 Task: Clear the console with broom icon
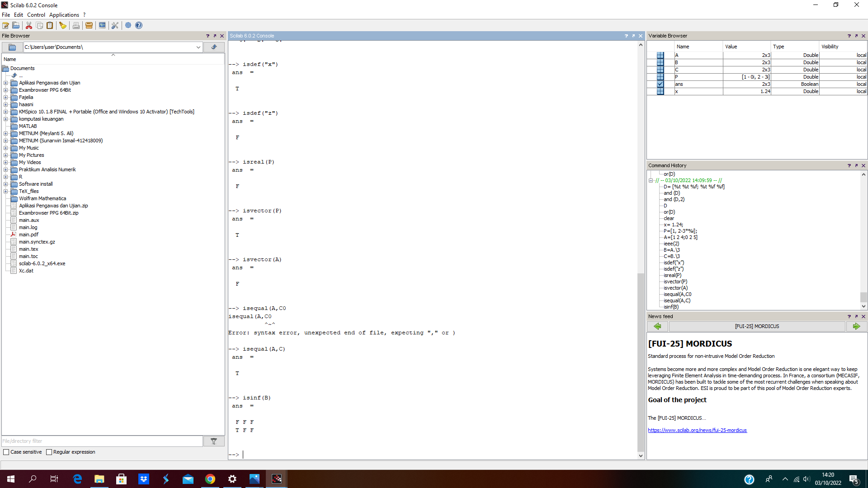tap(63, 25)
